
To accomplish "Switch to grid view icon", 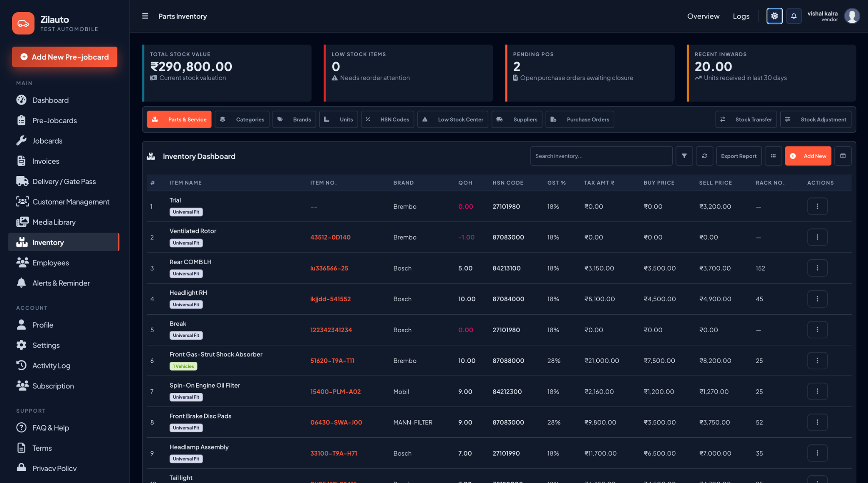I will tap(773, 156).
